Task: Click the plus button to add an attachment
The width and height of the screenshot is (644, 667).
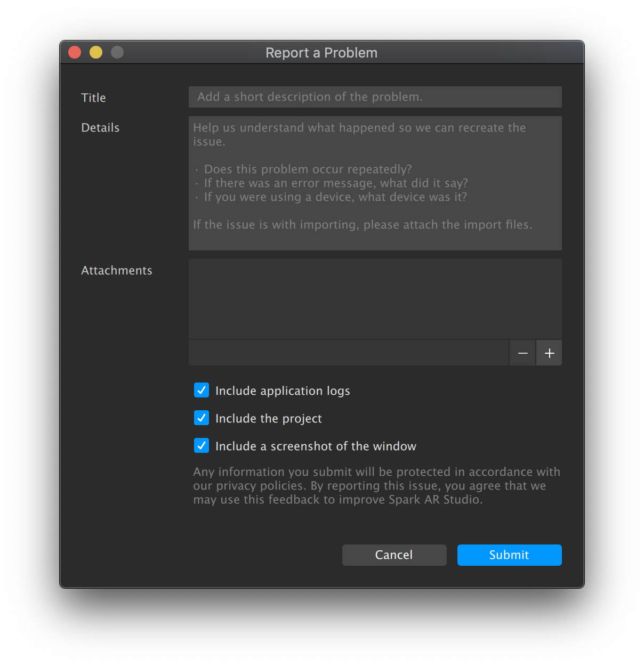Action: click(549, 353)
